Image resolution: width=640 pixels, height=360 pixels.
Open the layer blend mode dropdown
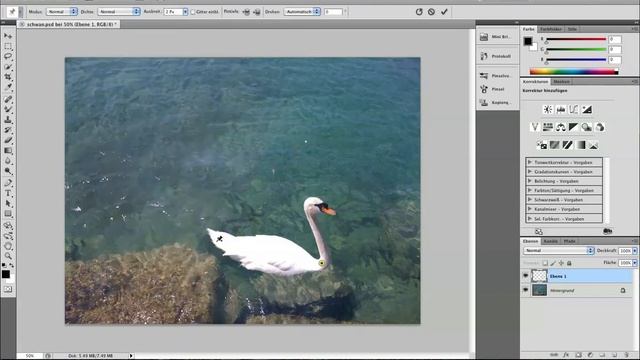(558, 251)
